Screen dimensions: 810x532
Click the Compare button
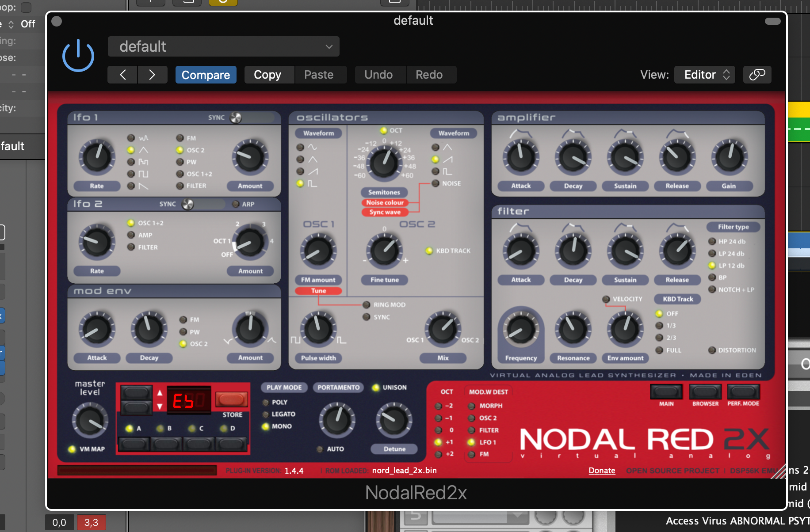[x=206, y=75]
